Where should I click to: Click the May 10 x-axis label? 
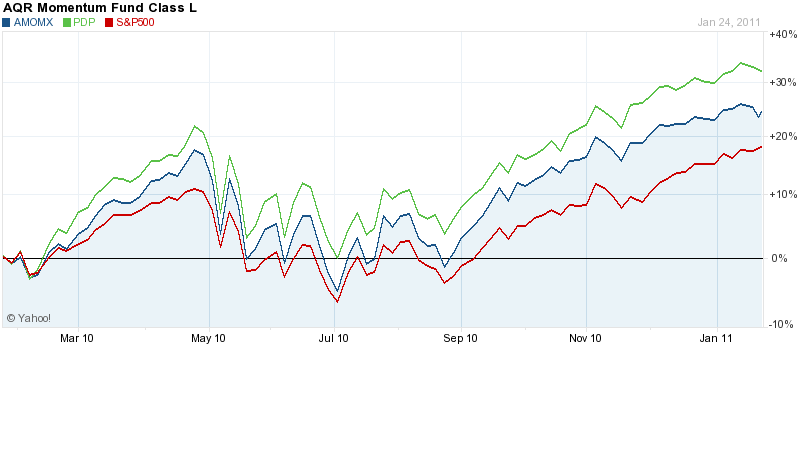(208, 339)
